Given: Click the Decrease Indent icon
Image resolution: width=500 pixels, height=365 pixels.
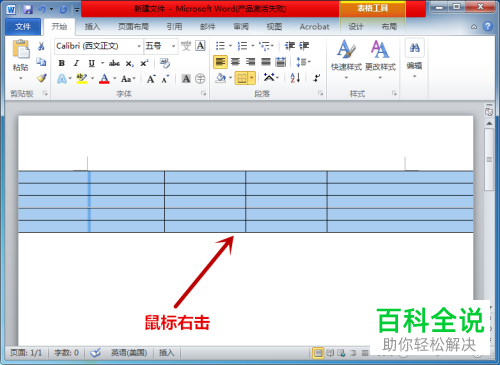Looking at the screenshot, I should coord(290,46).
